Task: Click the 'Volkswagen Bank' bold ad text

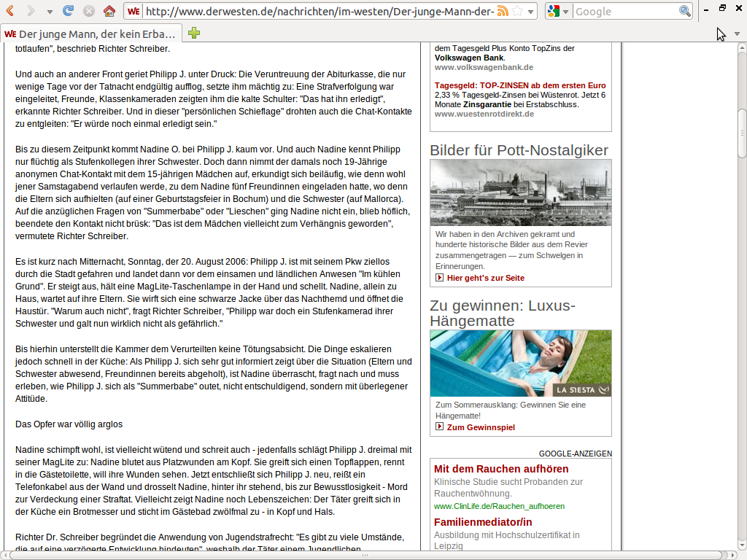Action: pos(469,58)
